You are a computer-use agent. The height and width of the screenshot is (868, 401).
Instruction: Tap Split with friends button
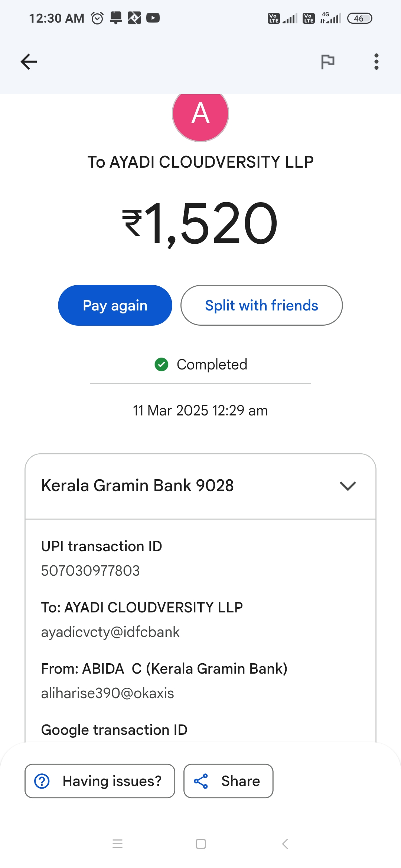(x=261, y=305)
